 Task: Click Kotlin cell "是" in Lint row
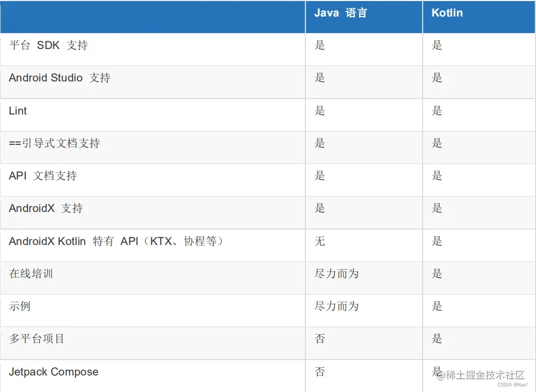pos(437,111)
